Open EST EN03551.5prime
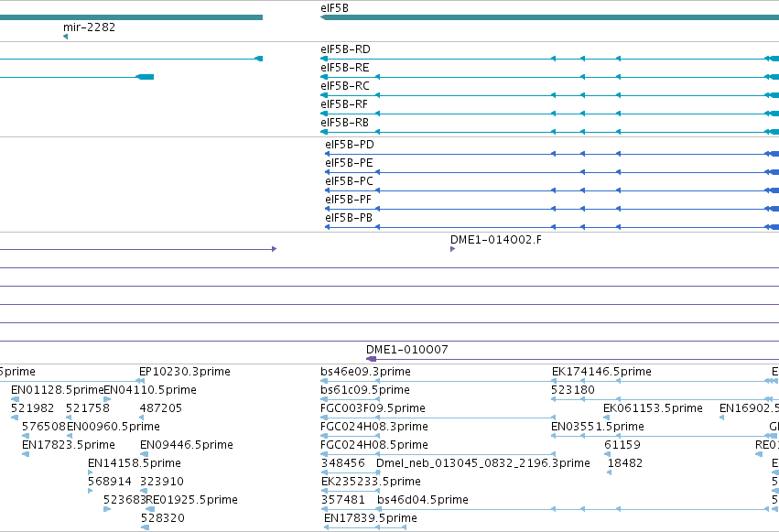The height and width of the screenshot is (532, 779). click(598, 427)
